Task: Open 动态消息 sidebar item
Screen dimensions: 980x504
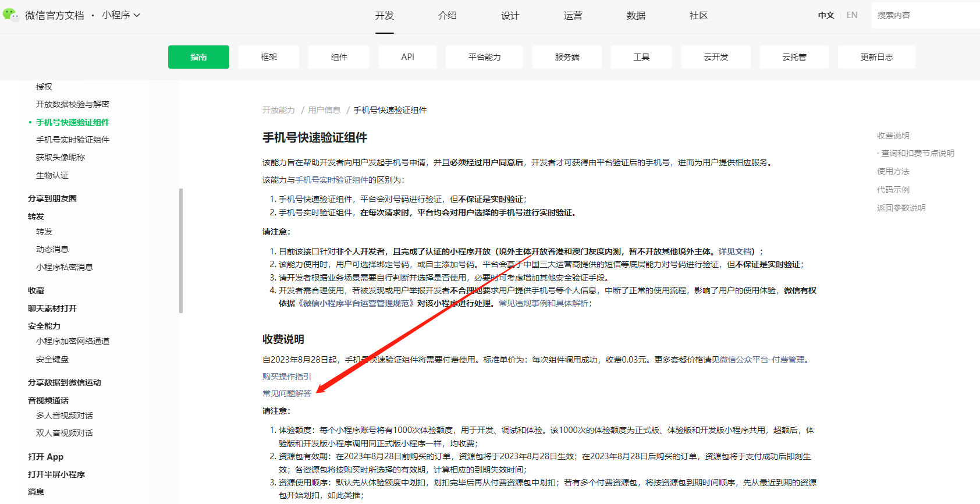Action: [52, 249]
